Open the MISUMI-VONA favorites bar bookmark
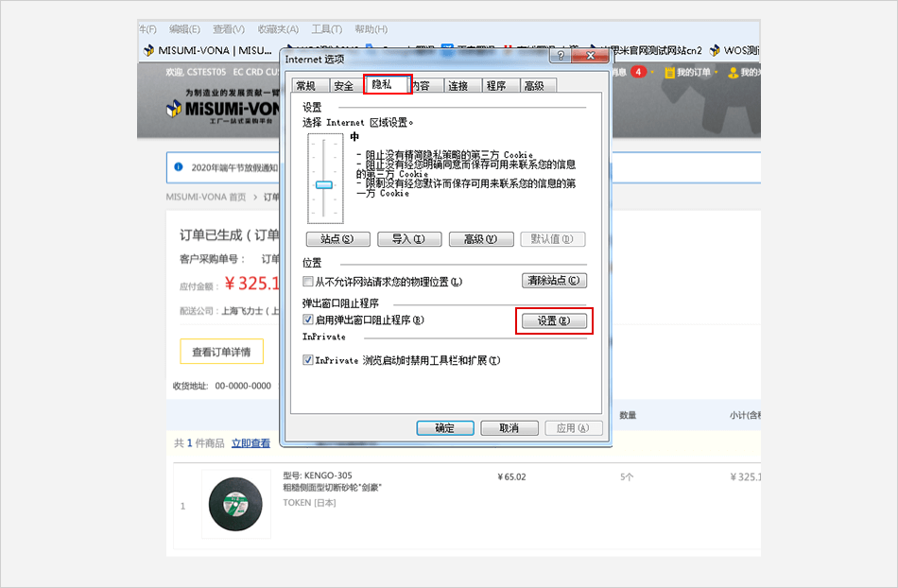This screenshot has height=588, width=898. pyautogui.click(x=207, y=50)
